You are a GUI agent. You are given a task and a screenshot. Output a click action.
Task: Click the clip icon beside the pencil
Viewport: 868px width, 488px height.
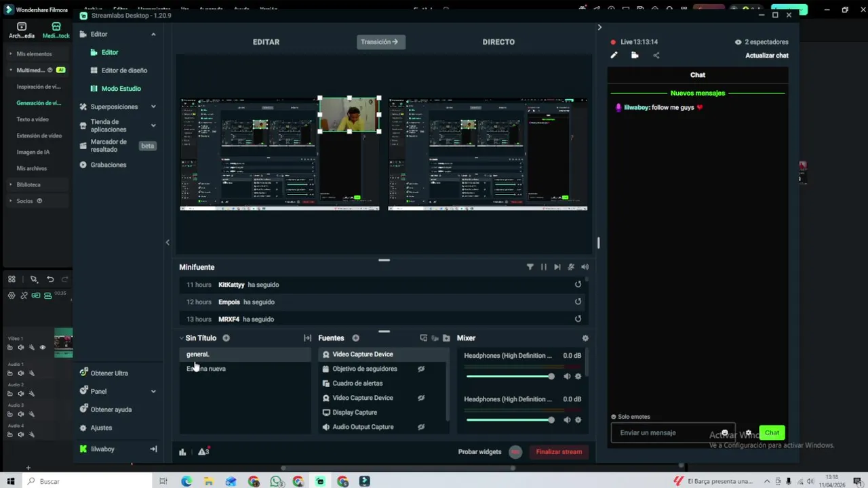(x=635, y=56)
